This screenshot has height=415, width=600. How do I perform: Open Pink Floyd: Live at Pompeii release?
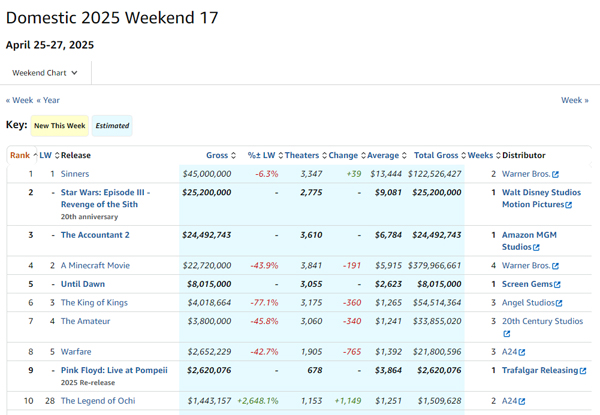(x=114, y=370)
